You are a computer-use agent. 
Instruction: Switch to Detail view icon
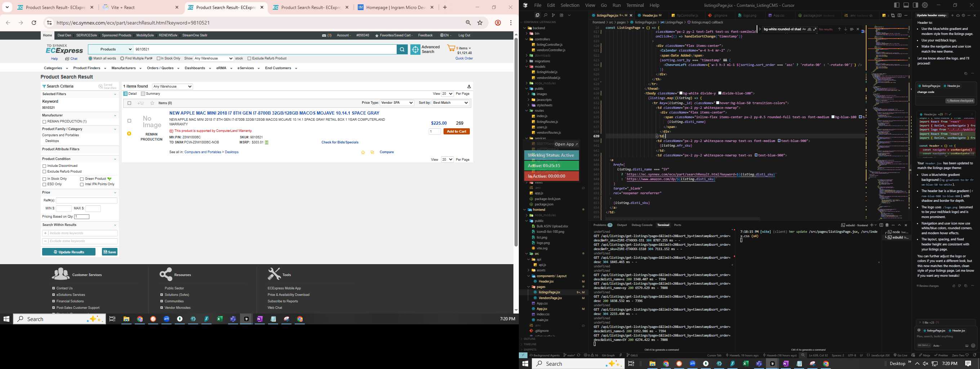pyautogui.click(x=125, y=94)
